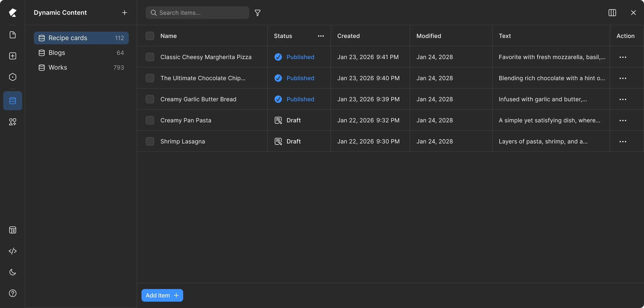Open the shapes and assets sidebar icon
This screenshot has height=308, width=644.
pyautogui.click(x=13, y=122)
